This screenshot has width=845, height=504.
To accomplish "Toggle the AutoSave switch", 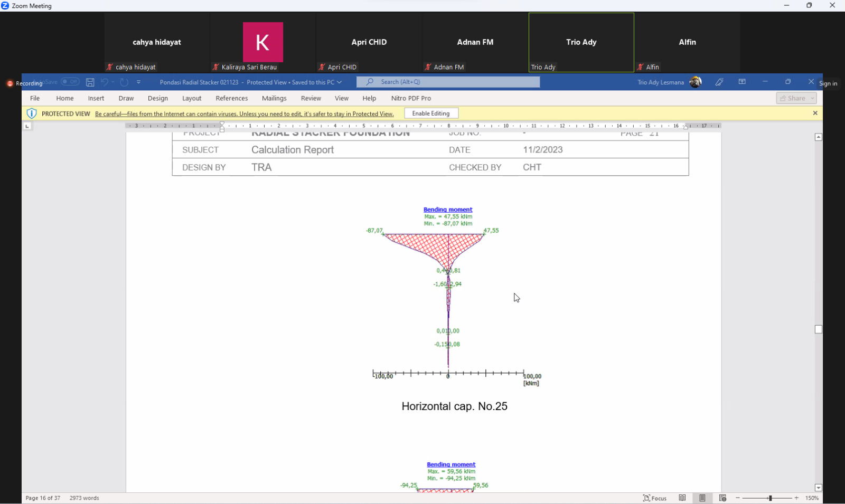I will (x=70, y=82).
